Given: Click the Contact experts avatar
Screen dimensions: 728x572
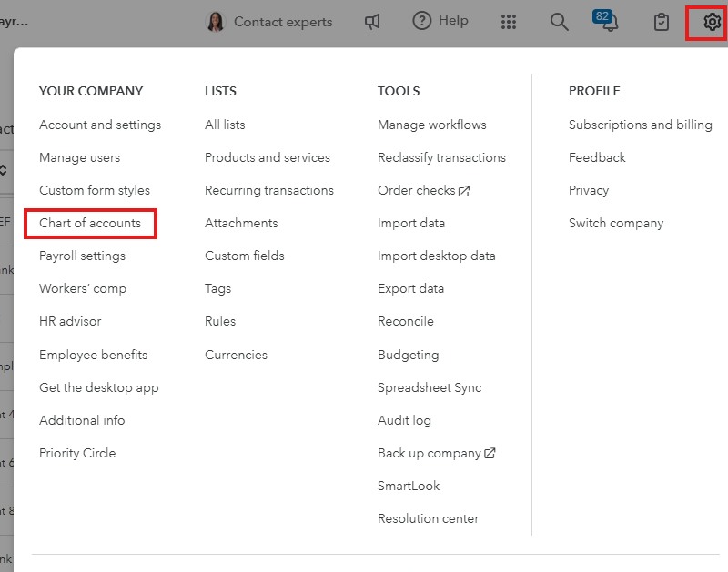Looking at the screenshot, I should point(216,22).
